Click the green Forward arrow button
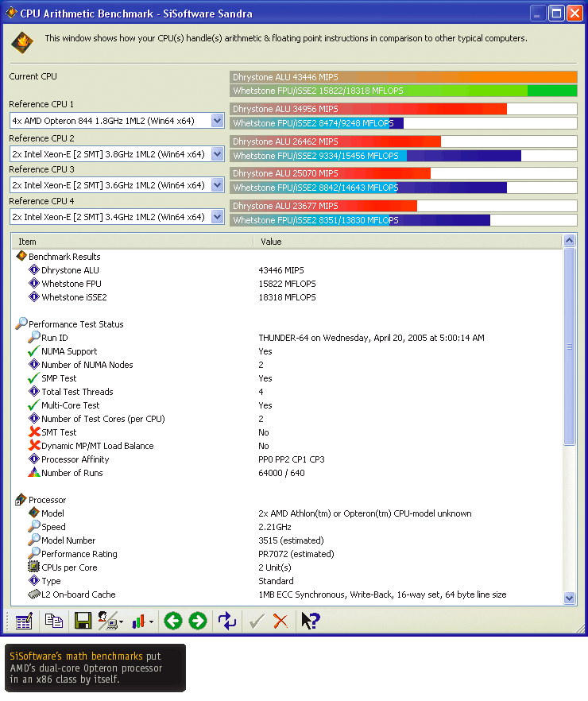 [198, 621]
